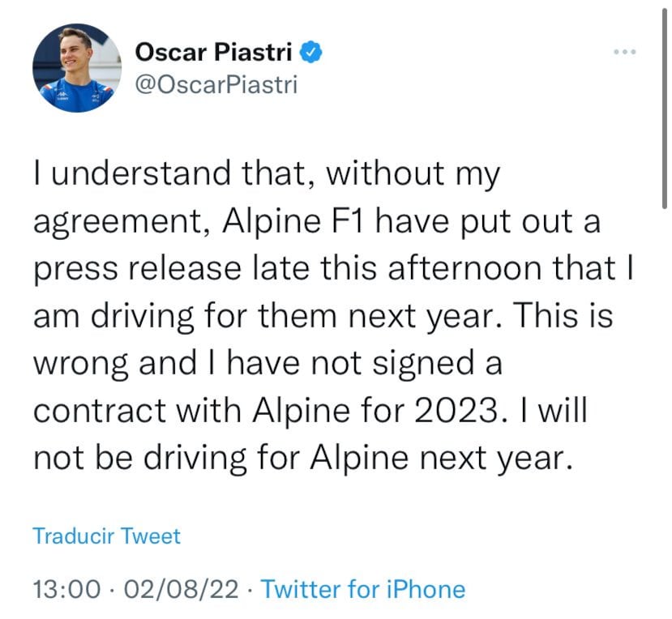Click the Traducir Tweet link

point(107,536)
